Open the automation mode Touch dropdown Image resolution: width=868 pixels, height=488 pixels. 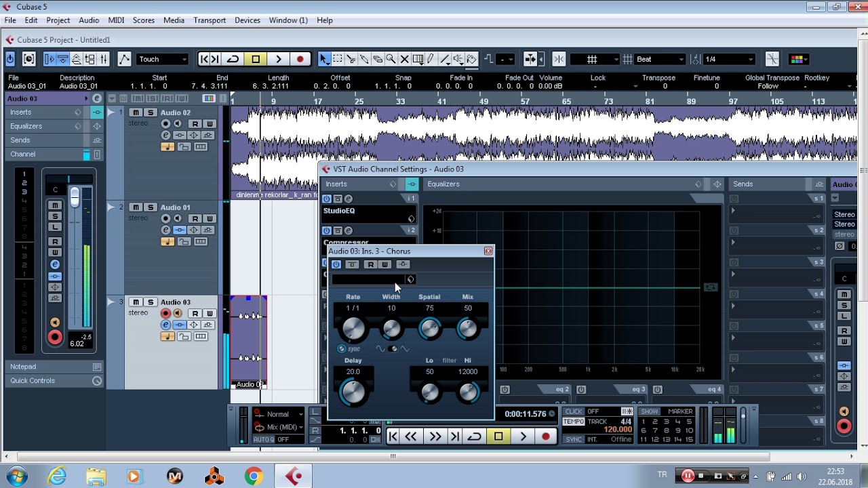click(162, 60)
